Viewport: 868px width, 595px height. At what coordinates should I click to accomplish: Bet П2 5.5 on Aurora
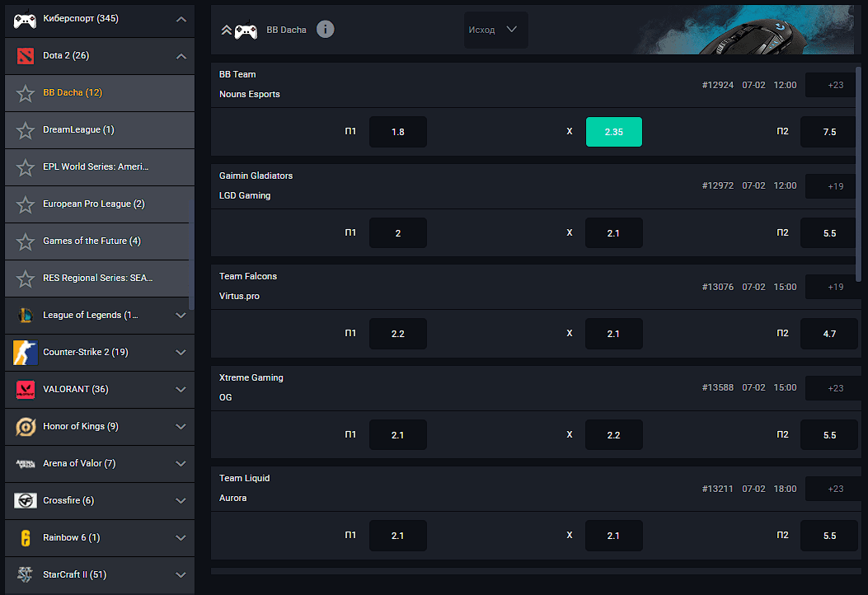click(828, 536)
